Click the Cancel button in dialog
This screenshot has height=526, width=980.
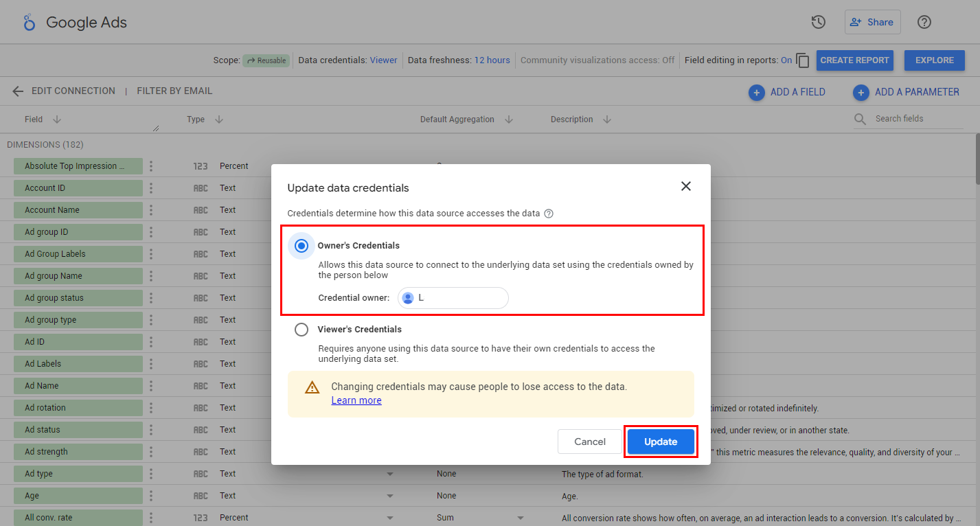pos(590,442)
